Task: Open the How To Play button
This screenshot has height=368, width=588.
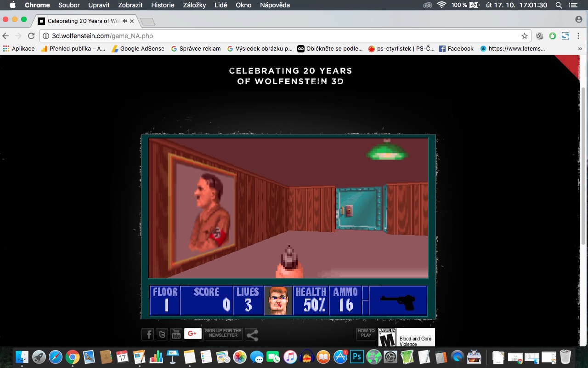Action: [366, 333]
